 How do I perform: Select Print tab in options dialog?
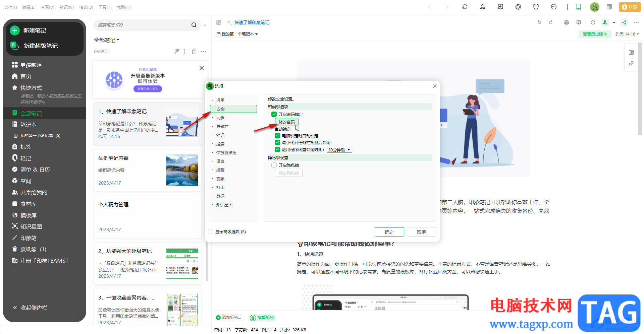coord(220,187)
